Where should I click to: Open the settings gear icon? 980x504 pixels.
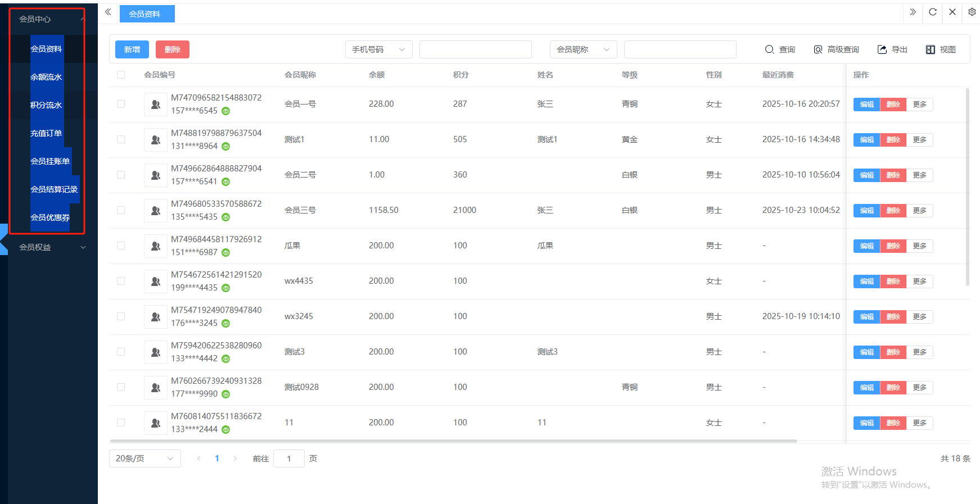point(972,12)
